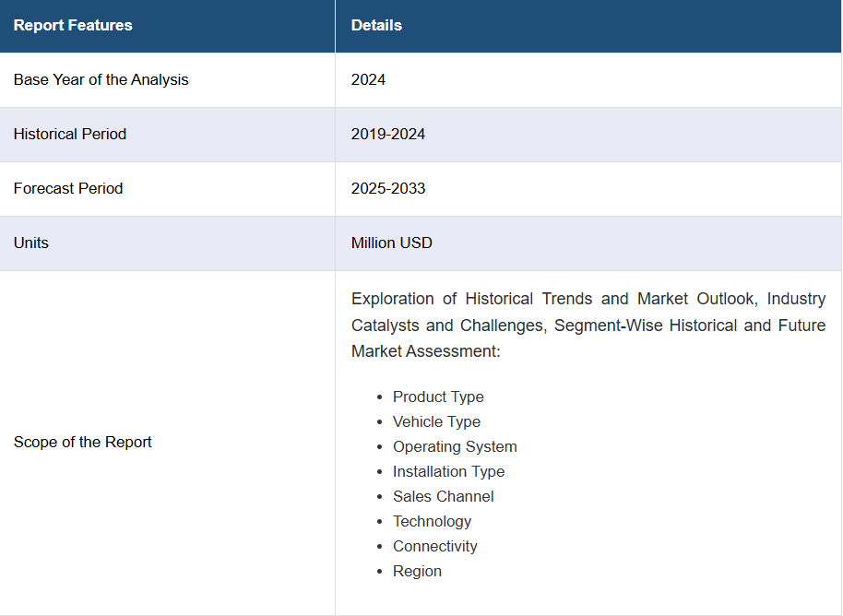Click the 'Scope of the Report' label
Viewport: 843px width, 616px height.
pyautogui.click(x=83, y=442)
